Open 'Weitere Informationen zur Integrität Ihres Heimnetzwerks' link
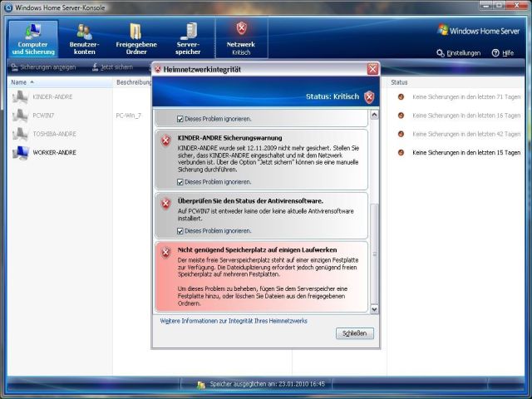 tap(234, 321)
